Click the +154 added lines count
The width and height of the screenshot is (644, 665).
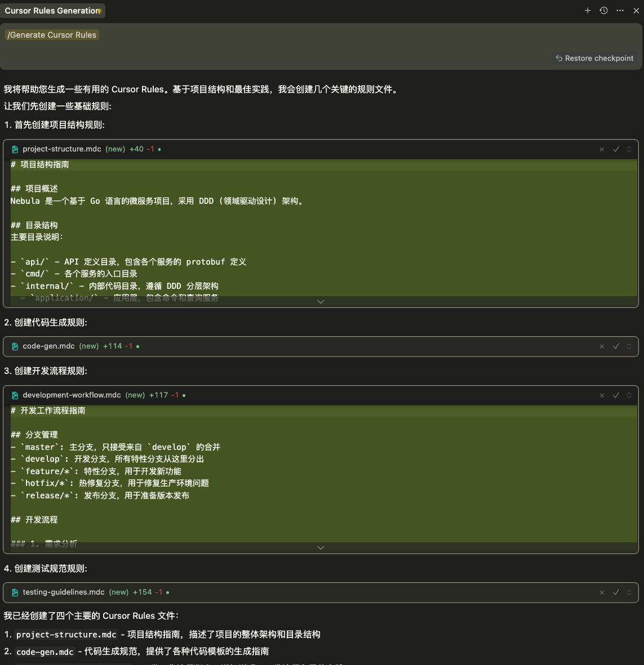click(x=142, y=592)
